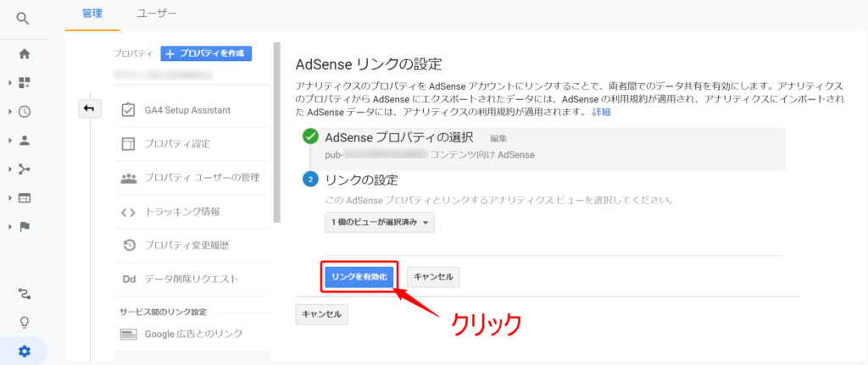868x365 pixels.
Task: Expand the Realtime sidebar arrow
Action: (x=10, y=112)
